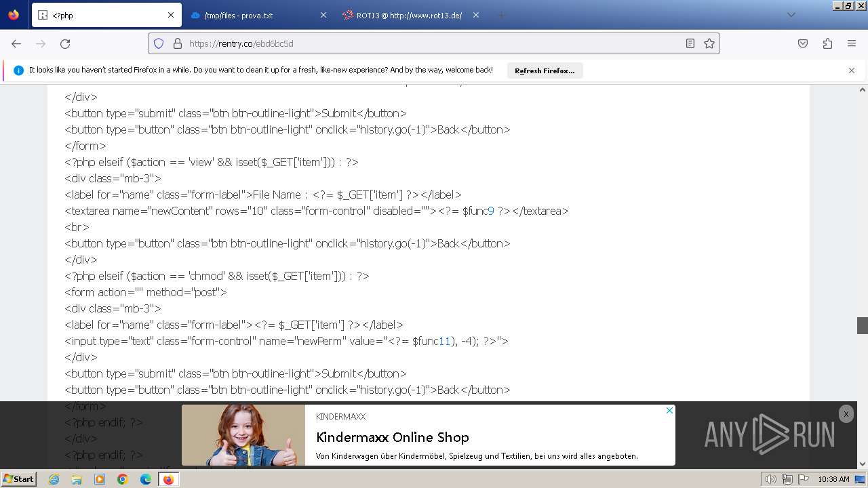This screenshot has height=488, width=868.
Task: Open volume control in system tray
Action: [770, 479]
